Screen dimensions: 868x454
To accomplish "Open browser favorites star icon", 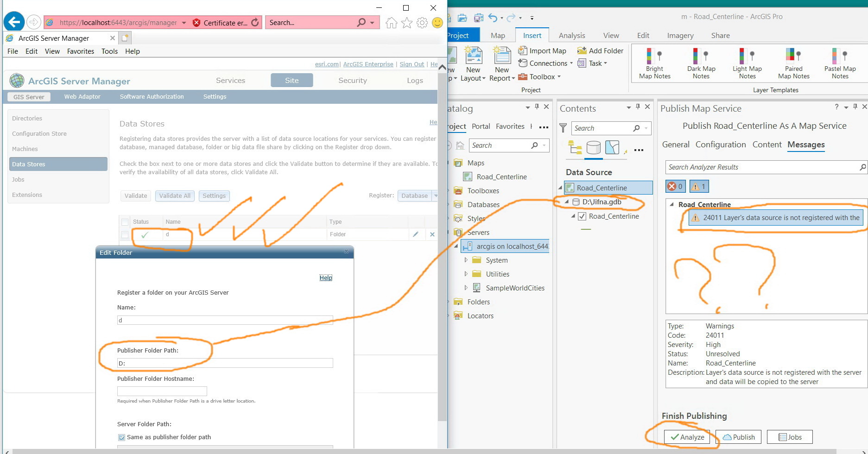I will coord(407,23).
